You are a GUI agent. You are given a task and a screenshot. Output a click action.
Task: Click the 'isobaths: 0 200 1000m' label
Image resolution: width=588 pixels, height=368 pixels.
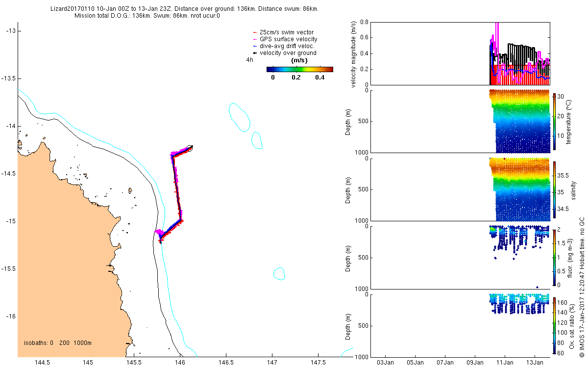tap(58, 342)
